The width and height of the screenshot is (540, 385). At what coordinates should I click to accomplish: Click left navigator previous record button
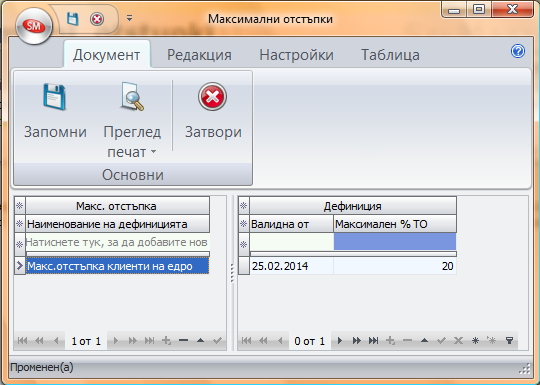(x=56, y=341)
